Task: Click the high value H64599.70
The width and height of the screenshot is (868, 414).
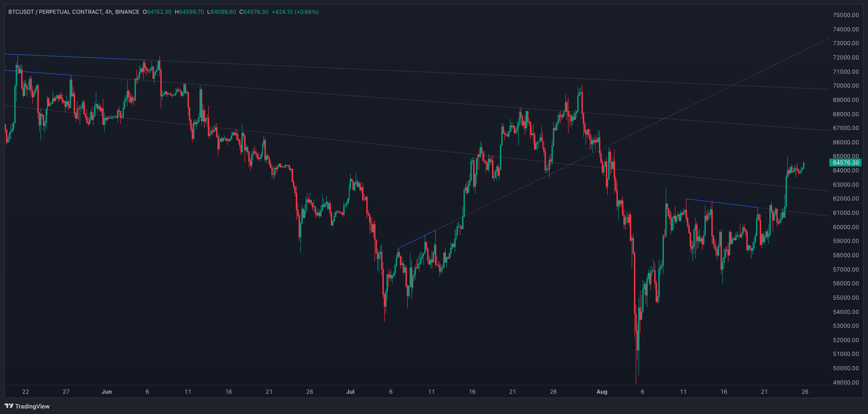Action: pyautogui.click(x=189, y=12)
